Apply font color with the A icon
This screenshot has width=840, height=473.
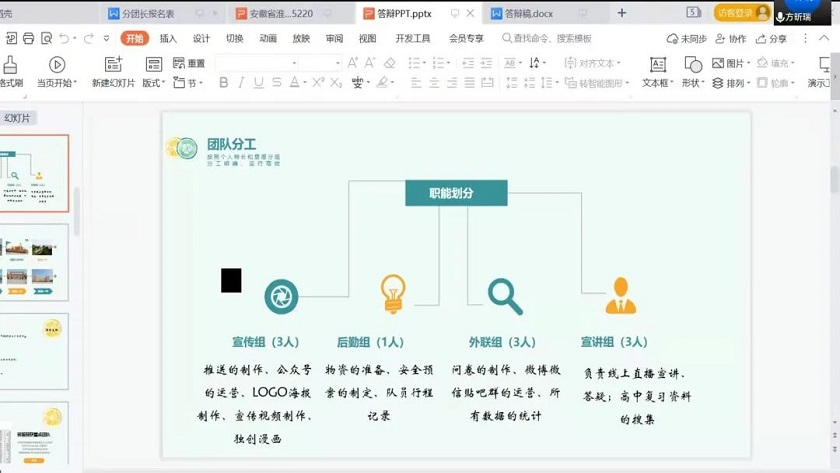[295, 82]
